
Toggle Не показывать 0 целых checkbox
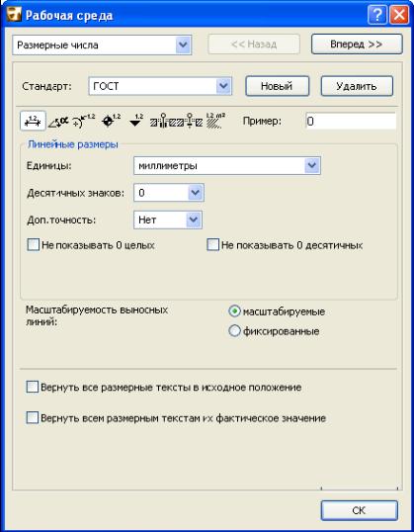(34, 245)
